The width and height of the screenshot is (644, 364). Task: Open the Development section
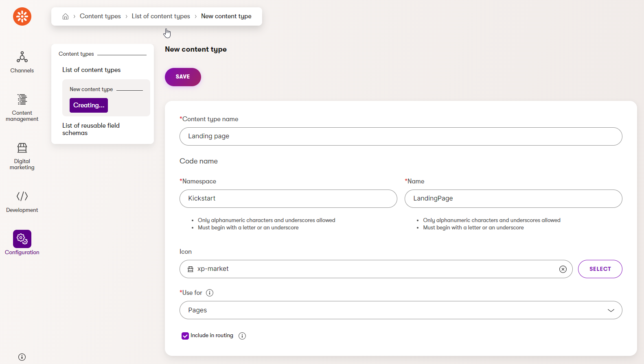22,202
